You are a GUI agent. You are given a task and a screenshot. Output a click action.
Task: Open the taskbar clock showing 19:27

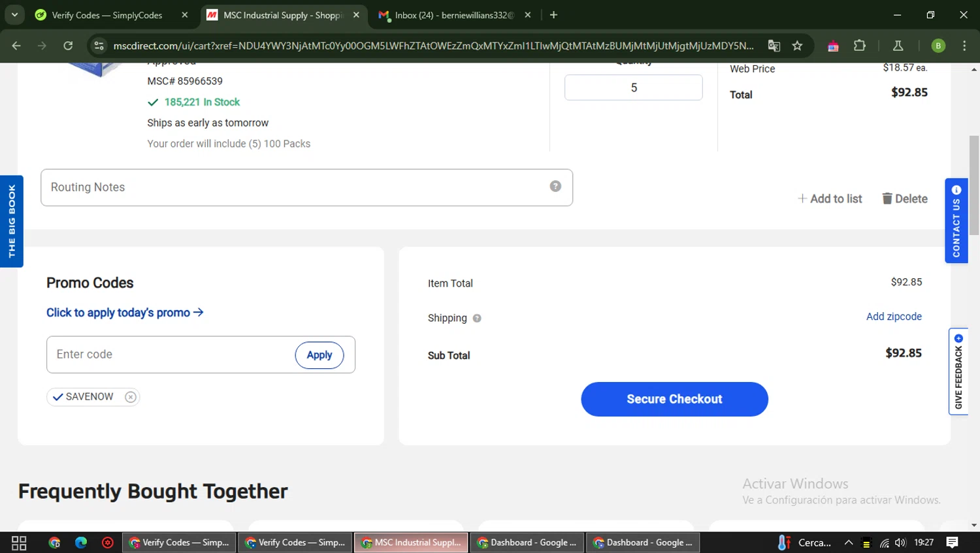924,543
